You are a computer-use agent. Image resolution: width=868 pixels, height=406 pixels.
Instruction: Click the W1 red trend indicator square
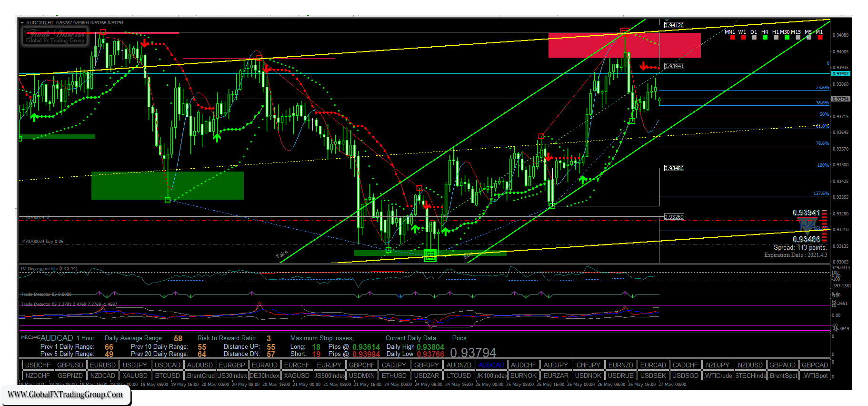743,38
